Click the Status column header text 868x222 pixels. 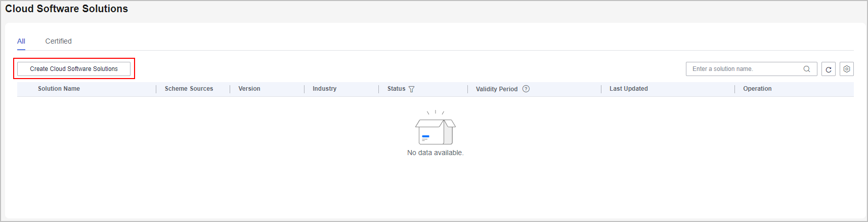[x=396, y=89]
